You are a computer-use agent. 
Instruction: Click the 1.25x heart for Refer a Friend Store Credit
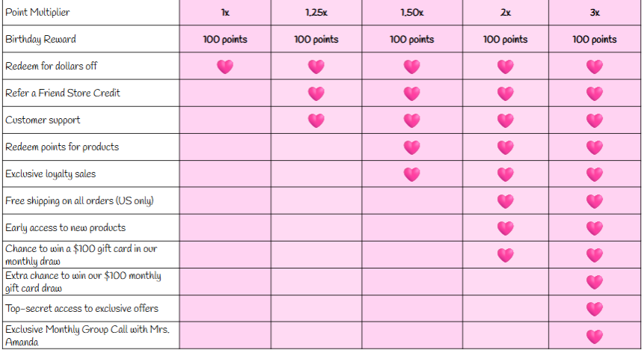tap(316, 93)
